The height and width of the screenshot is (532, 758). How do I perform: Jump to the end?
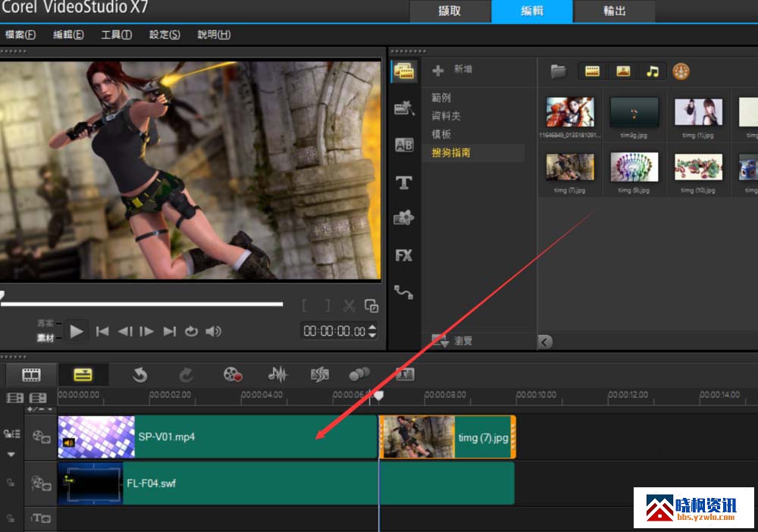pos(169,331)
